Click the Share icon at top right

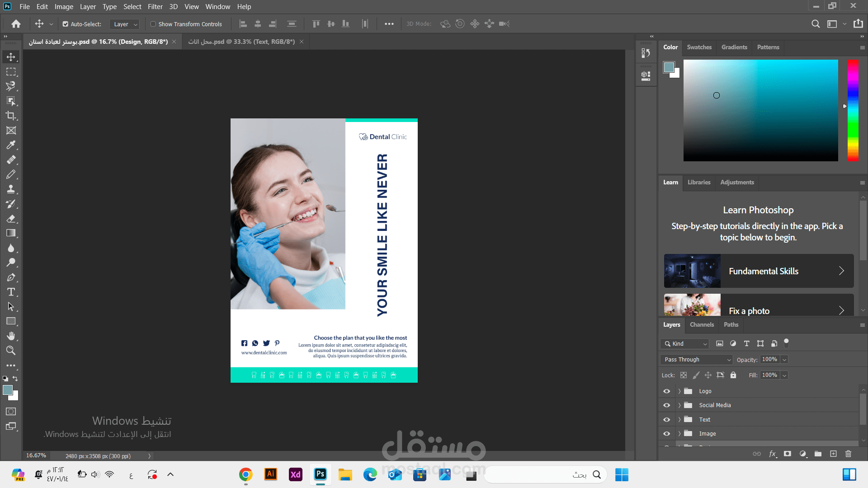click(x=858, y=24)
